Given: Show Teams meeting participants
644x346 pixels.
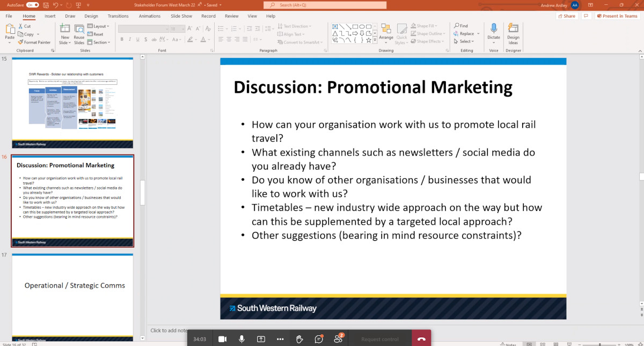Looking at the screenshot, I should (338, 339).
